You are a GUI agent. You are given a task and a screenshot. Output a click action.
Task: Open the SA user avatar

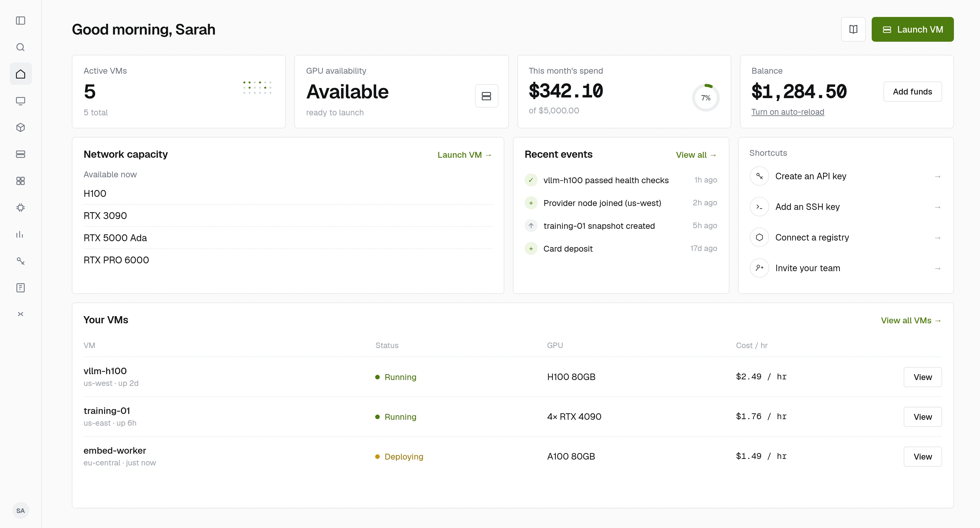21,510
